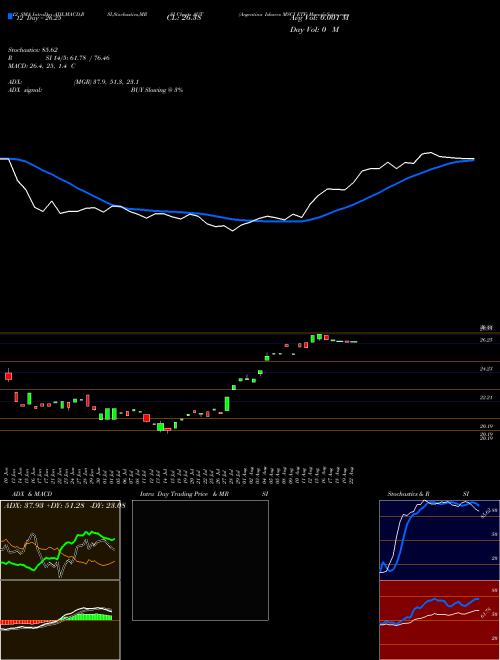Select the 'Stochastics & RSI' panel title
The image size is (500, 660).
point(428,494)
